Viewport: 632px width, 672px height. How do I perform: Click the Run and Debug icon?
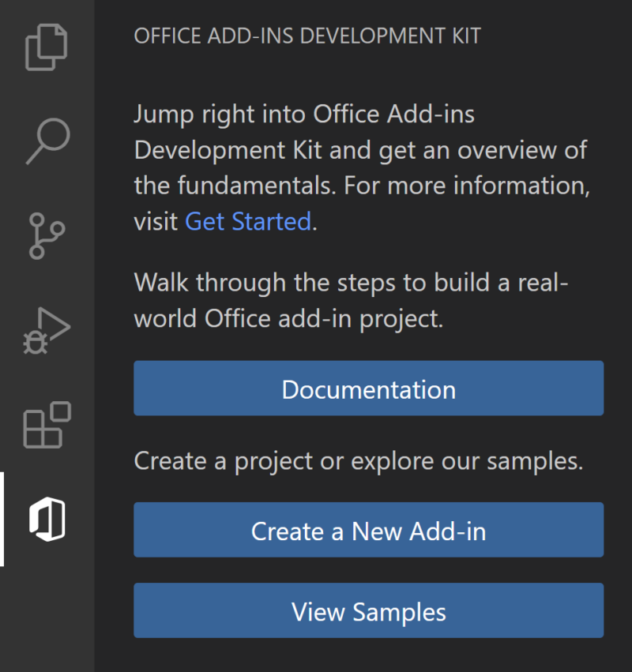click(x=45, y=328)
